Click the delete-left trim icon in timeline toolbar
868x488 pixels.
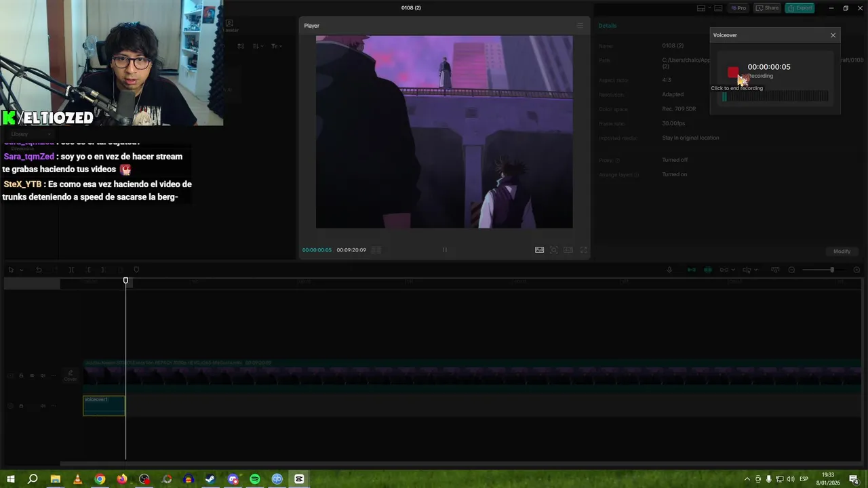coord(87,270)
